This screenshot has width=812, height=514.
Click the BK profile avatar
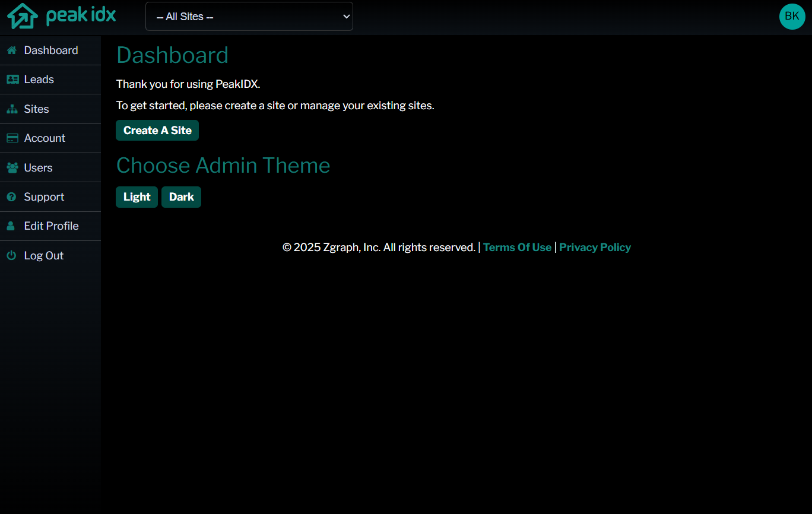click(792, 16)
